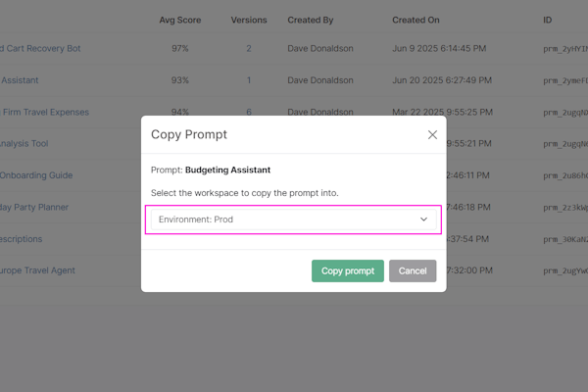Open the Analysis Tool prompt link
The height and width of the screenshot is (392, 588).
coord(24,144)
